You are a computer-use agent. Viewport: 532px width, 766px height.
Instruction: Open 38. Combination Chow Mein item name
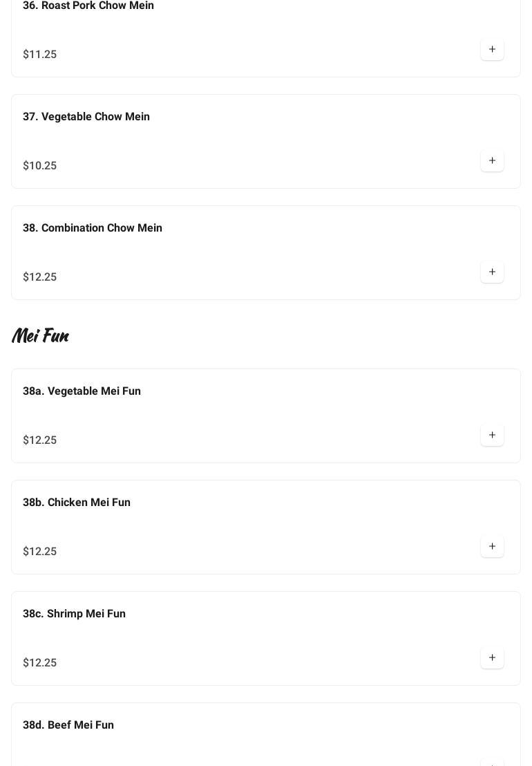click(93, 228)
